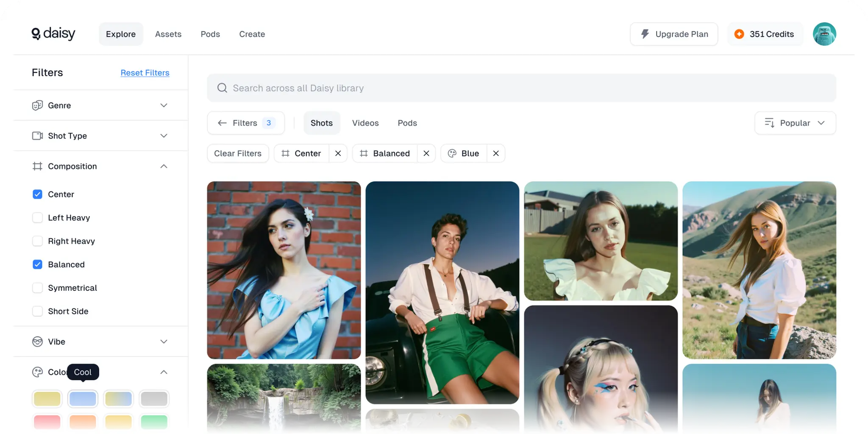Switch to the Videos tab
This screenshot has width=868, height=434.
[x=365, y=123]
